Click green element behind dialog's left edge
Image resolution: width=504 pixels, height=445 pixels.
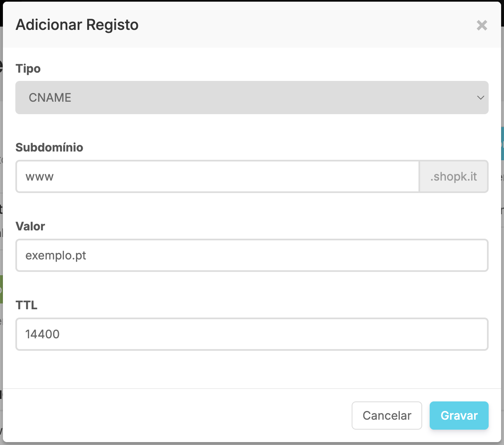1,289
